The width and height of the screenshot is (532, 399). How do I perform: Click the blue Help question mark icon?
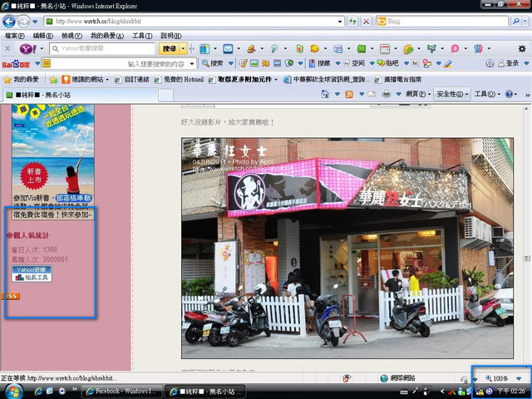coord(509,94)
